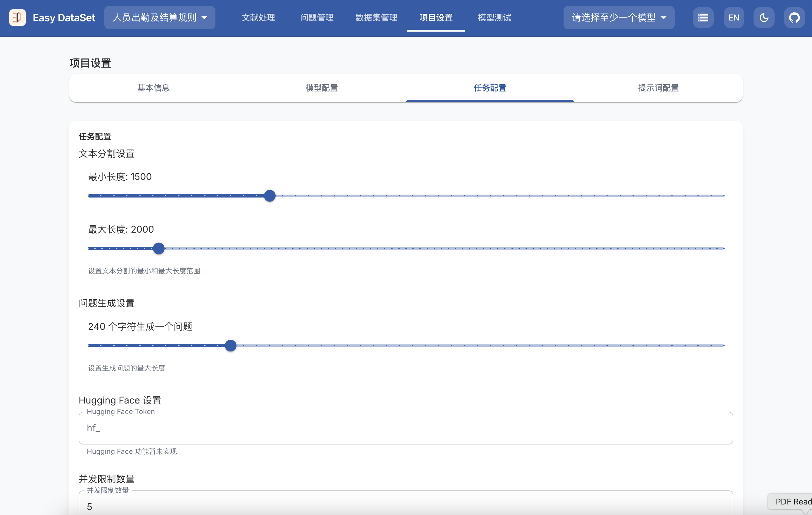Image resolution: width=812 pixels, height=515 pixels.
Task: Click the 最小长度 slider handle
Action: click(269, 196)
